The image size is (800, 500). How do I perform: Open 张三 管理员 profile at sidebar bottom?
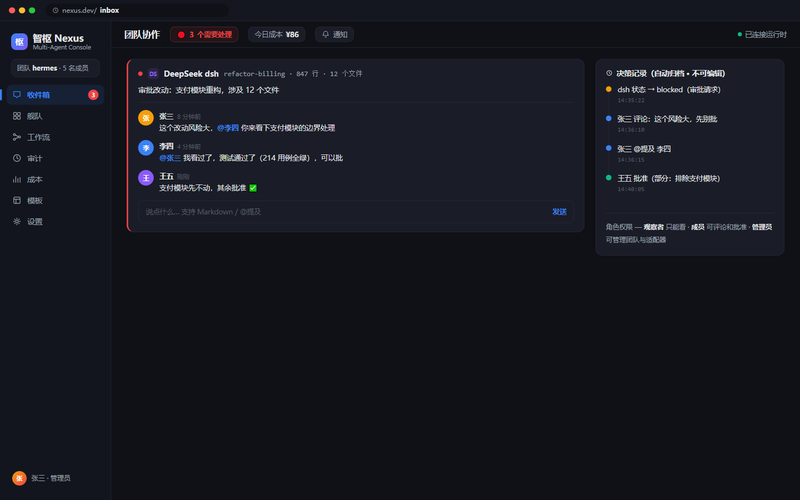point(42,478)
